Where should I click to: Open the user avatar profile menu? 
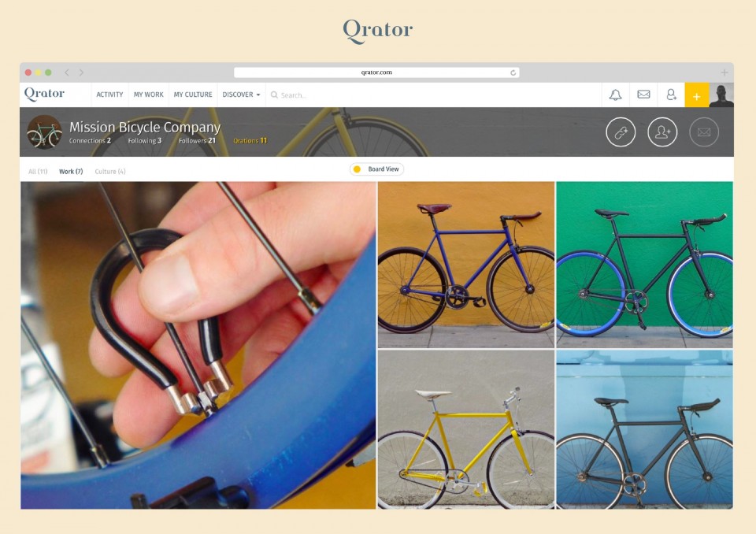(721, 95)
